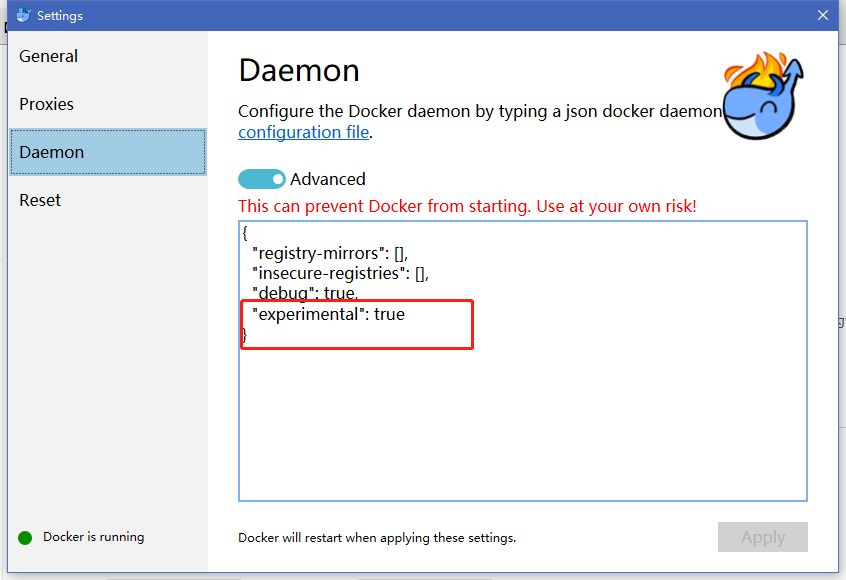Open the Reset section

click(40, 200)
